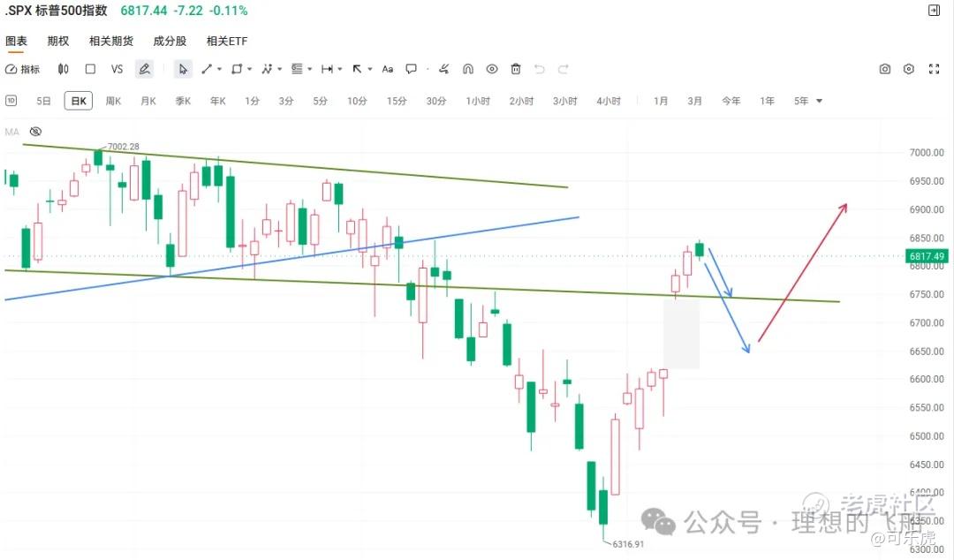Toggle MA indicator visibility eye

[x=35, y=132]
